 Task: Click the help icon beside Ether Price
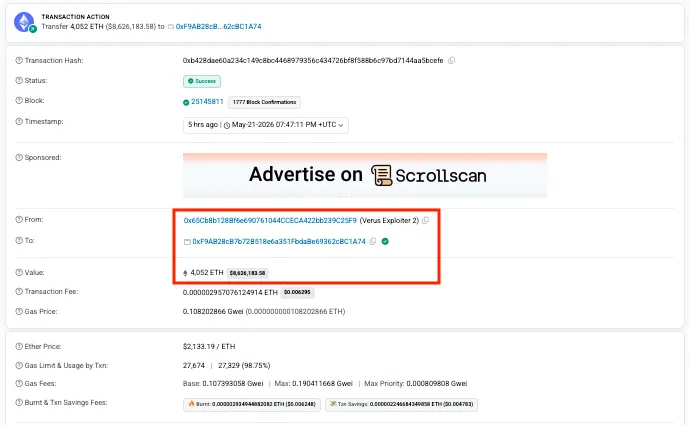(x=19, y=346)
